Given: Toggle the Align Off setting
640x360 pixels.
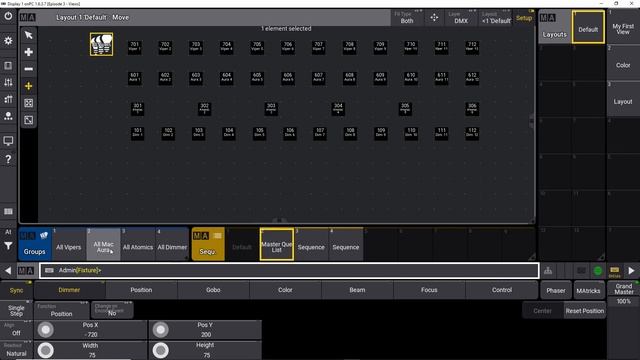Looking at the screenshot, I should point(16,330).
